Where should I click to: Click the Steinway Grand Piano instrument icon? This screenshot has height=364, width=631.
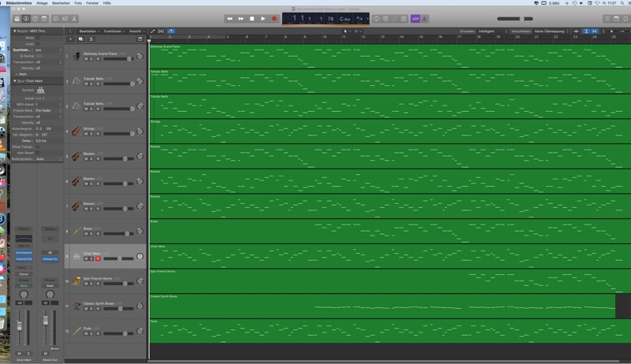click(x=76, y=56)
